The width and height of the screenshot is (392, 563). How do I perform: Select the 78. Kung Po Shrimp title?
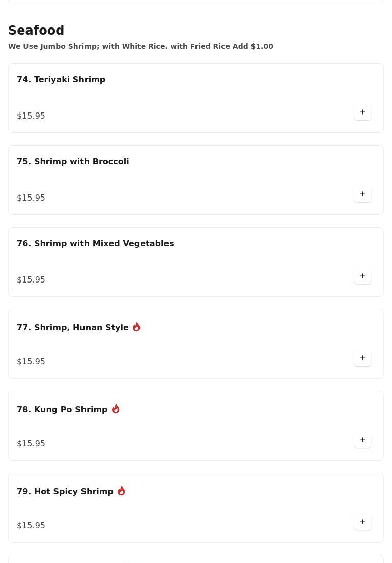pos(62,410)
